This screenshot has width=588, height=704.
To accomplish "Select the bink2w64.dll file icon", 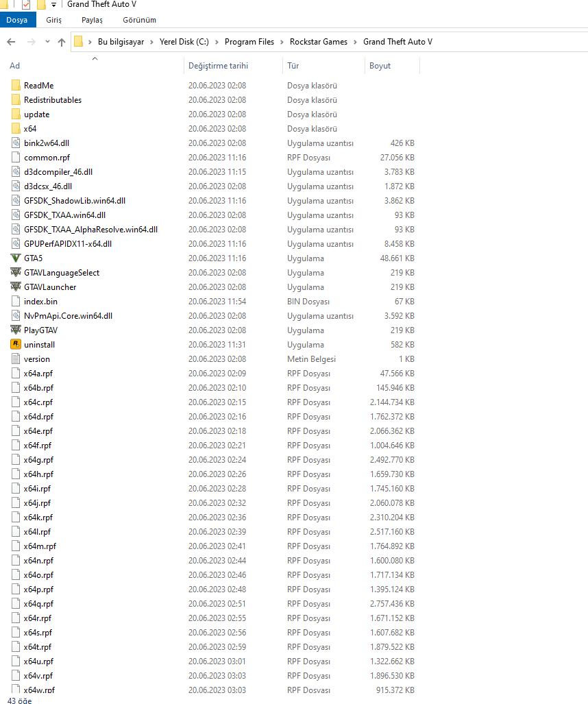I will pyautogui.click(x=15, y=143).
